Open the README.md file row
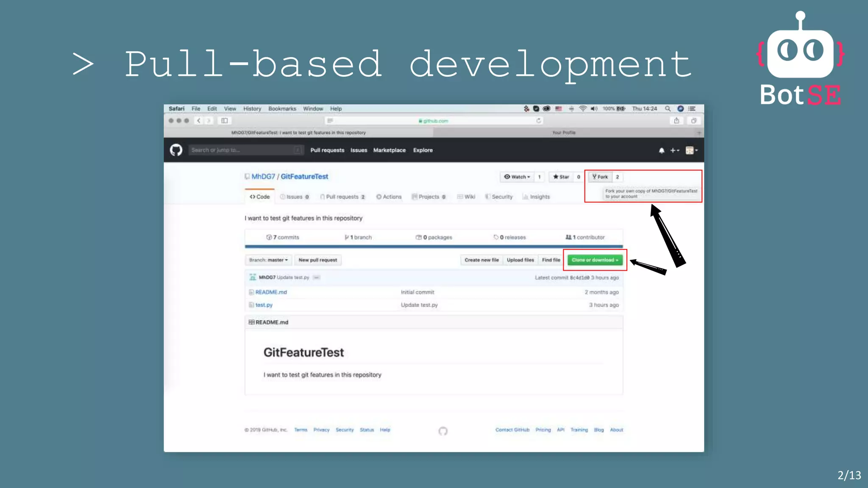The image size is (868, 488). click(434, 292)
